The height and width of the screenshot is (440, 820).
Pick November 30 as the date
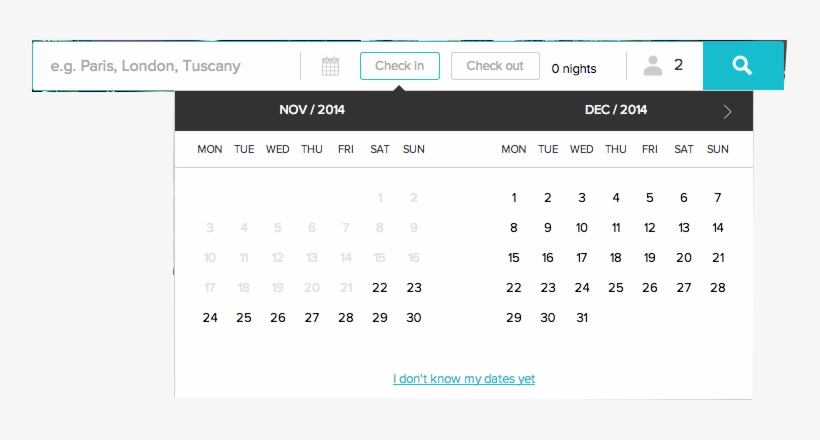pos(414,318)
